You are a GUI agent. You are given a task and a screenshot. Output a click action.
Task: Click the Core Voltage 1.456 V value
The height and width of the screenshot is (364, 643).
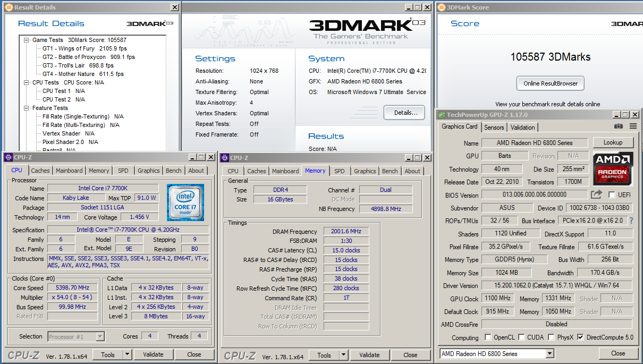pyautogui.click(x=139, y=217)
